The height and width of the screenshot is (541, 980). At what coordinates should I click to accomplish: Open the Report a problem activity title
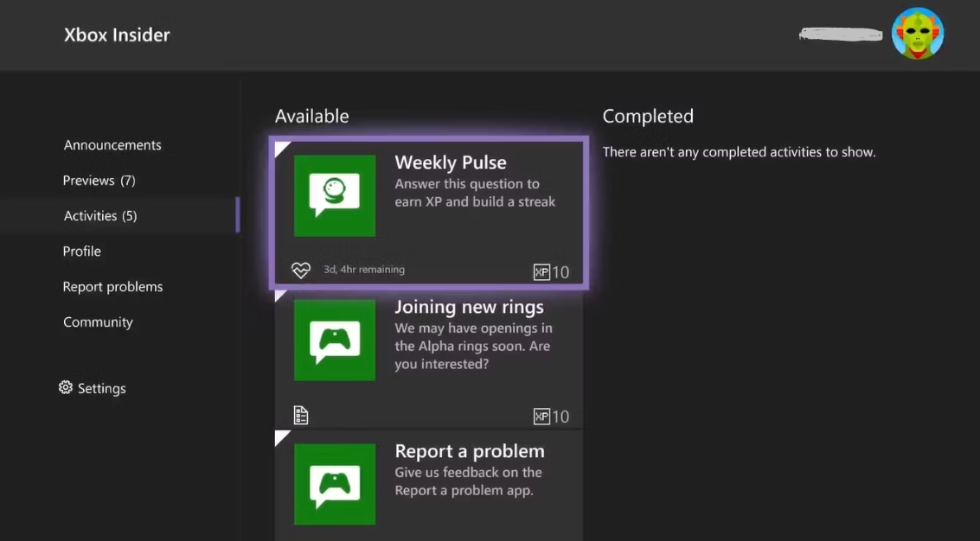470,451
